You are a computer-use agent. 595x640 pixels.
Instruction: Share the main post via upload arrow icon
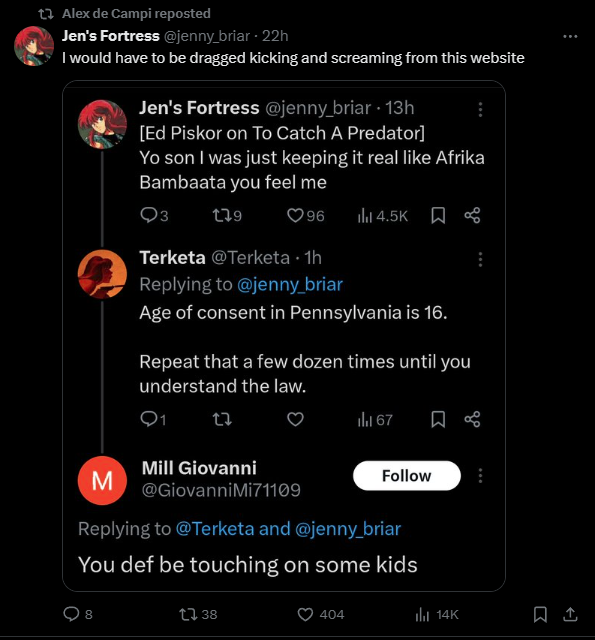coord(570,614)
